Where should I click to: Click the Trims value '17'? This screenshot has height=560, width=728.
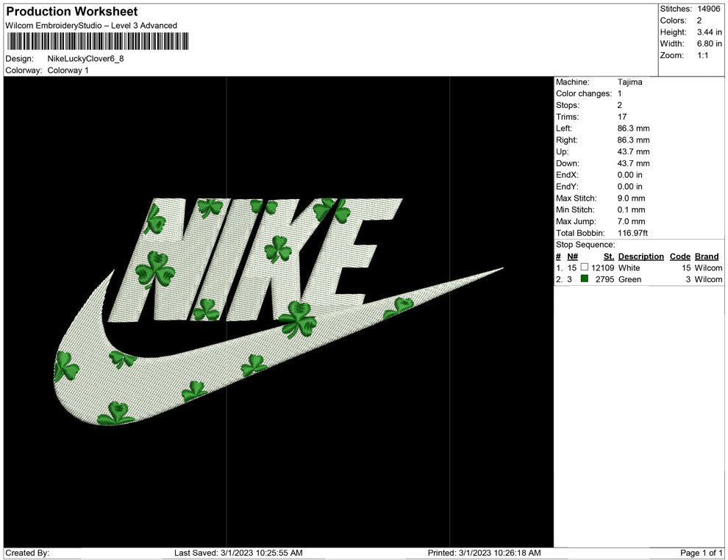coord(622,117)
